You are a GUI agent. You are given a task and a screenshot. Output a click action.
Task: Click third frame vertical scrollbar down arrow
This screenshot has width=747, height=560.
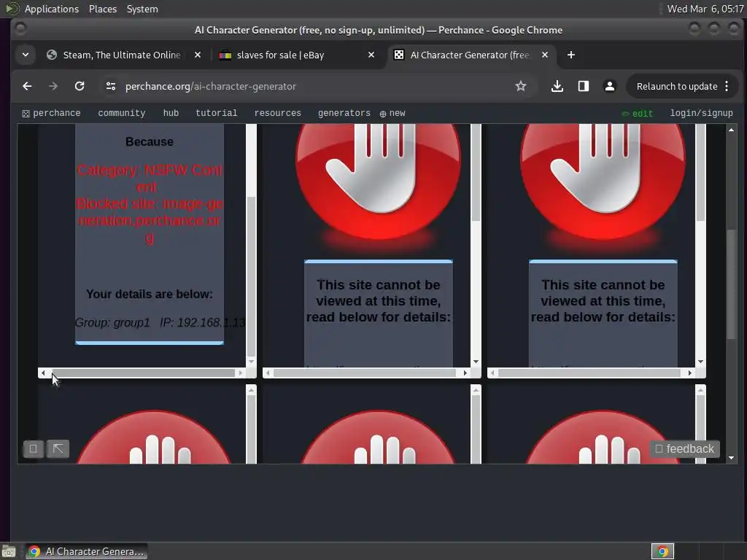click(x=700, y=362)
